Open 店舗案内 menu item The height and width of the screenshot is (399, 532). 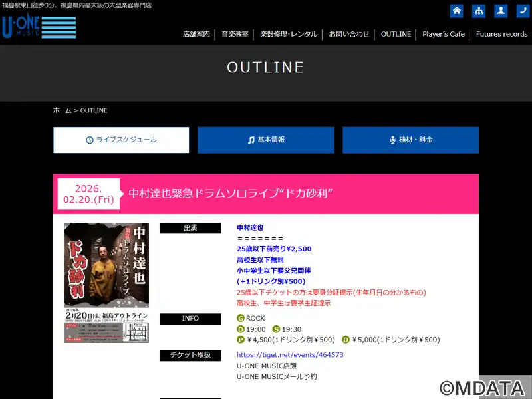point(196,34)
